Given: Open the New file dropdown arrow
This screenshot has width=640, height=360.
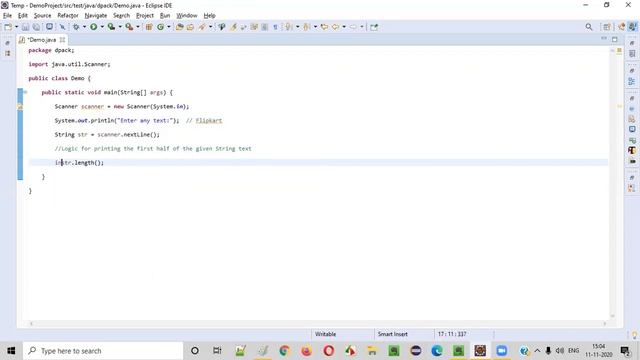Looking at the screenshot, I should click(17, 27).
